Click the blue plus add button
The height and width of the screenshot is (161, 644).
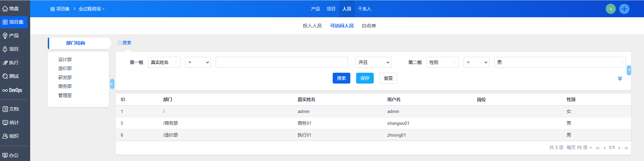624,9
